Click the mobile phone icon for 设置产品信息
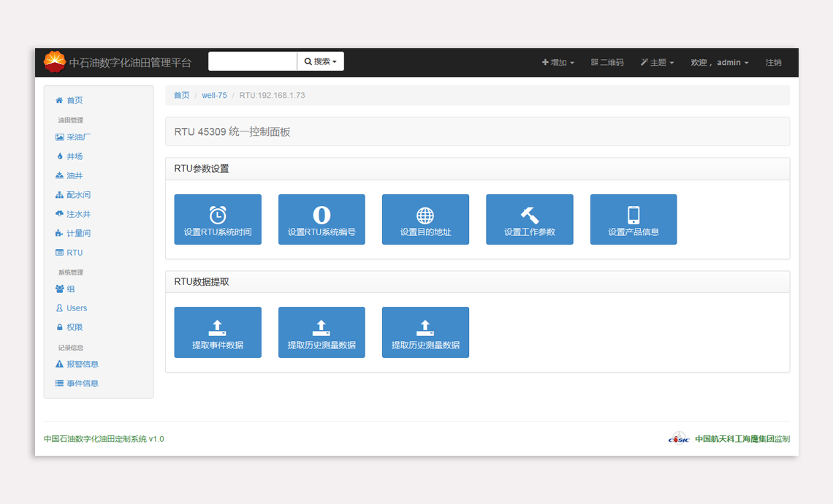 [634, 215]
